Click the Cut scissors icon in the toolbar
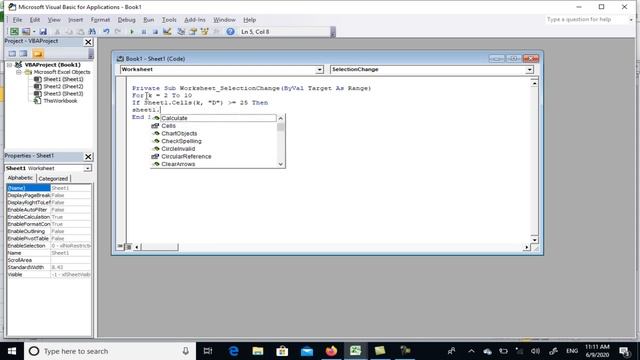Viewport: 640px width, 360px height. point(57,31)
